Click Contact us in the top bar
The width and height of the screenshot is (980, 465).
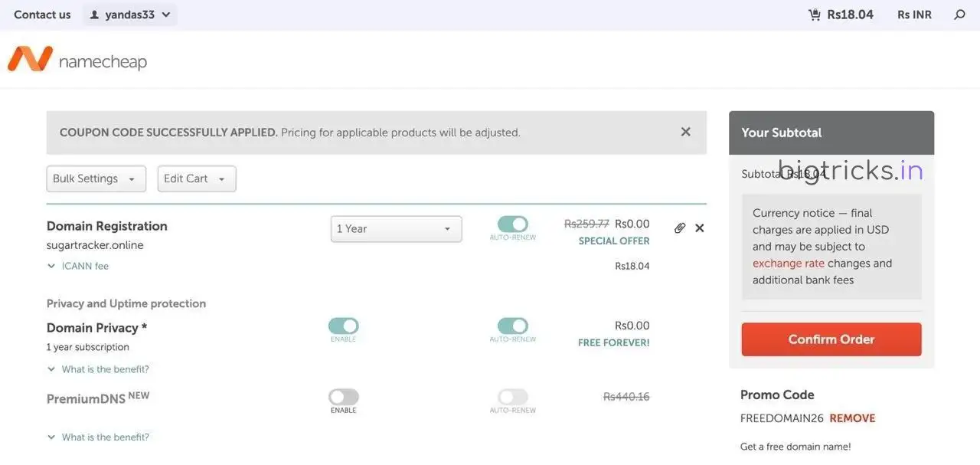click(41, 14)
